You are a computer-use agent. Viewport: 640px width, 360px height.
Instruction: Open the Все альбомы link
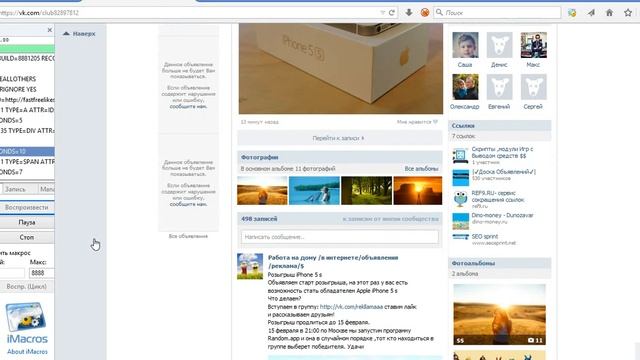click(x=421, y=169)
